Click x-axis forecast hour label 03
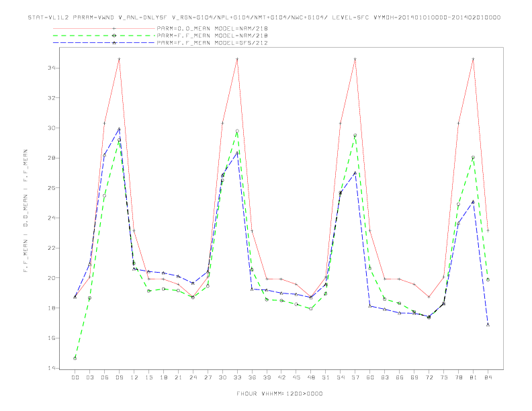532x411 pixels. pyautogui.click(x=89, y=377)
